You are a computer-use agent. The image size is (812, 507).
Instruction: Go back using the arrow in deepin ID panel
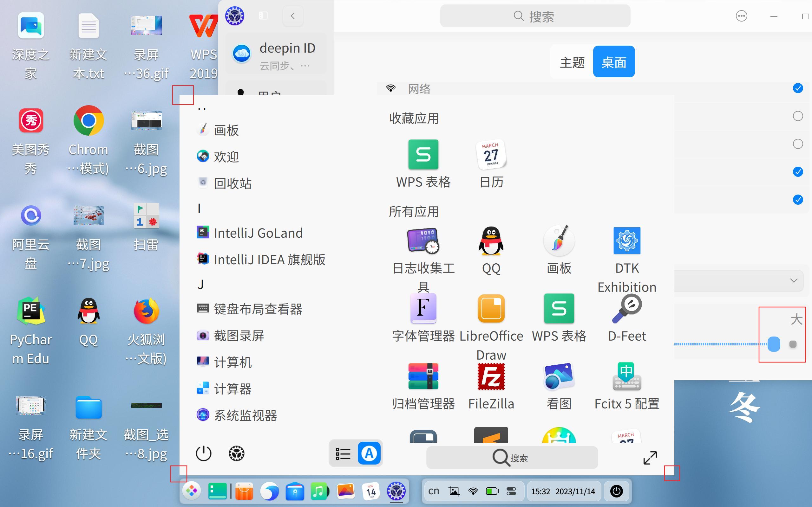(292, 16)
